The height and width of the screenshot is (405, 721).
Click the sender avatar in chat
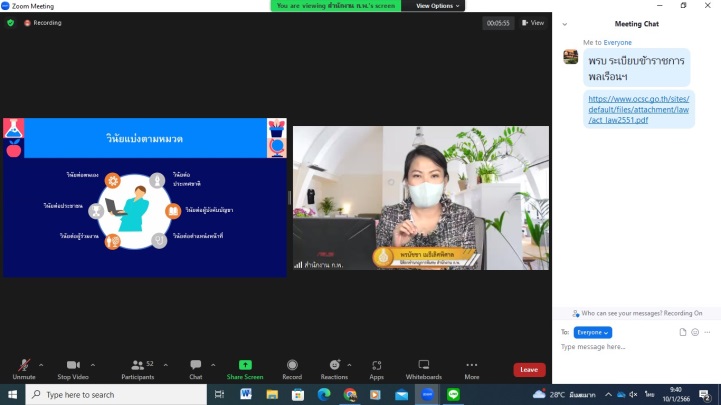571,57
